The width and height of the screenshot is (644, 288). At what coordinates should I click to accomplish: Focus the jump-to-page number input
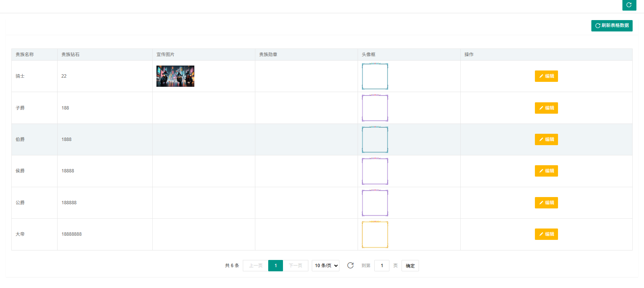[x=381, y=266]
